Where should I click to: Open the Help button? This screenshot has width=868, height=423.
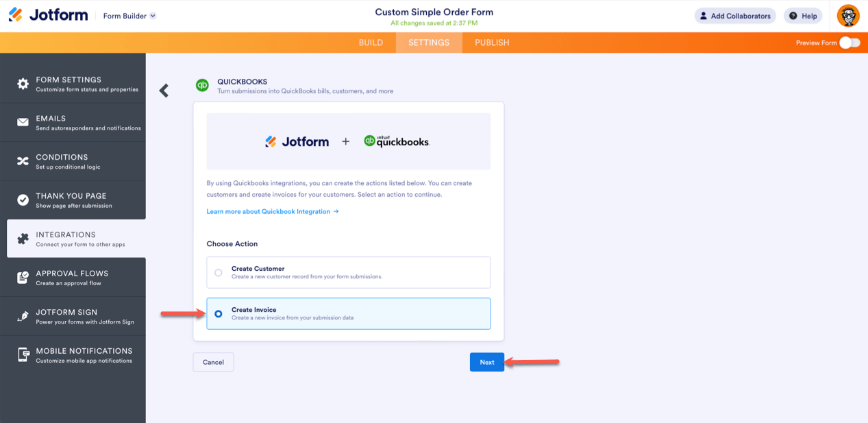tap(803, 16)
